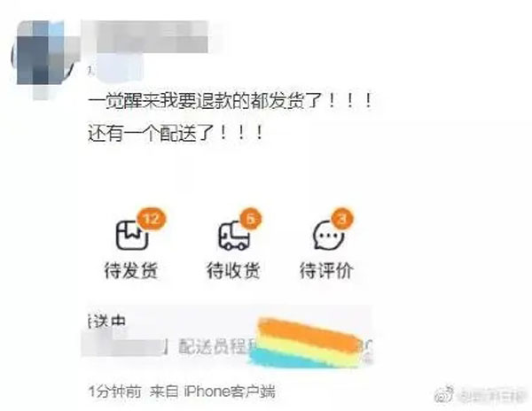Click the 1分钟前 timestamp
The image size is (532, 411).
(114, 392)
